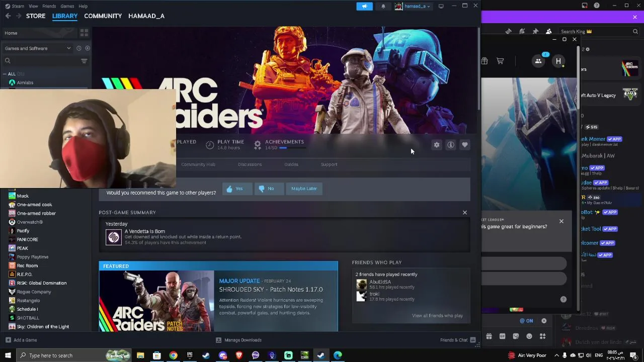Open Discord emoji picker icon
Viewport: 644px width, 362px height.
[x=529, y=336]
